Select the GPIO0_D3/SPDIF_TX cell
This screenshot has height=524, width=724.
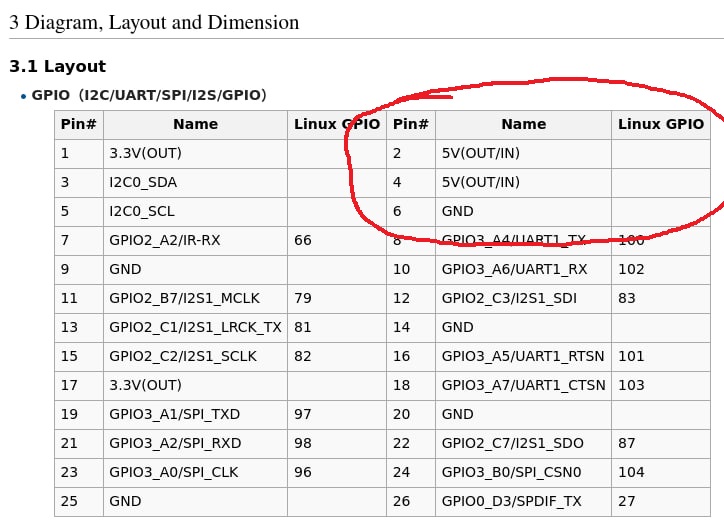[511, 501]
